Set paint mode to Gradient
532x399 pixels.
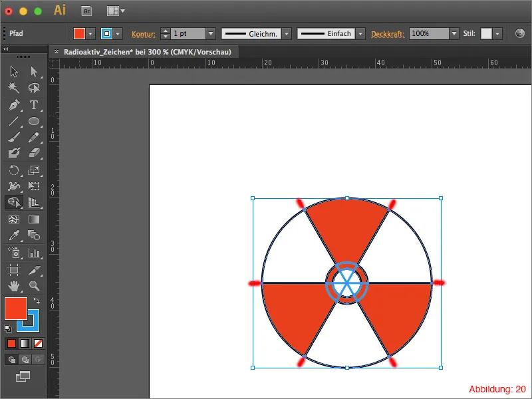click(25, 344)
